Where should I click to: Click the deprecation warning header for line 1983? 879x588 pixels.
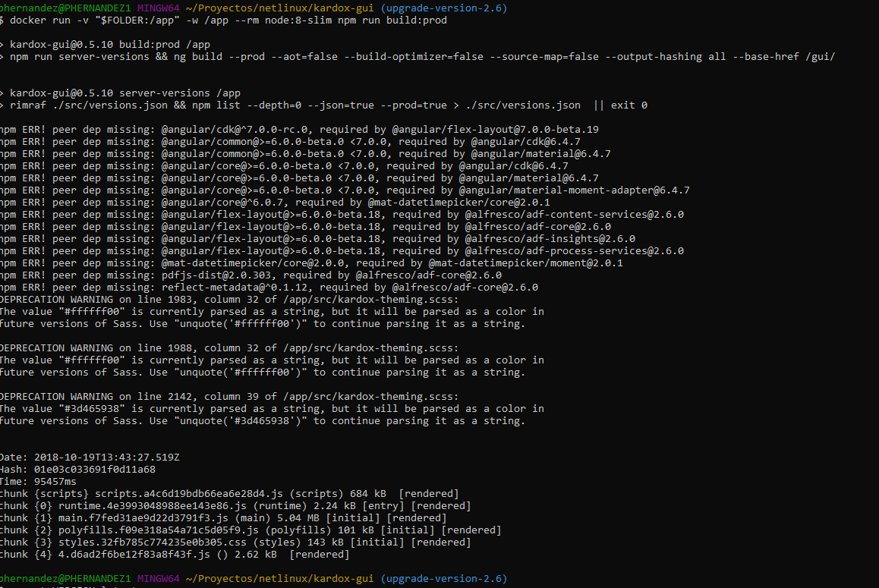229,300
